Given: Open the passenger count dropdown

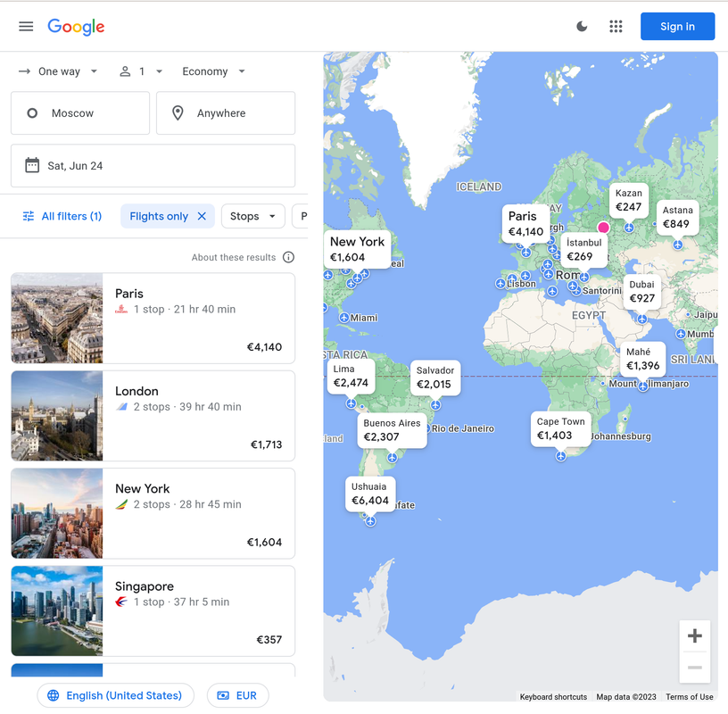Looking at the screenshot, I should tap(141, 71).
